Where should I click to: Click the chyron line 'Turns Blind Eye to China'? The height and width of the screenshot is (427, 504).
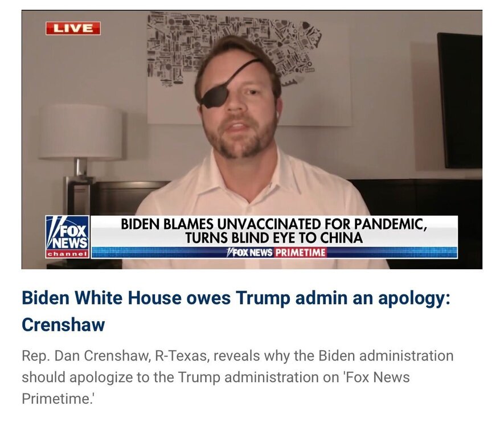tap(274, 238)
